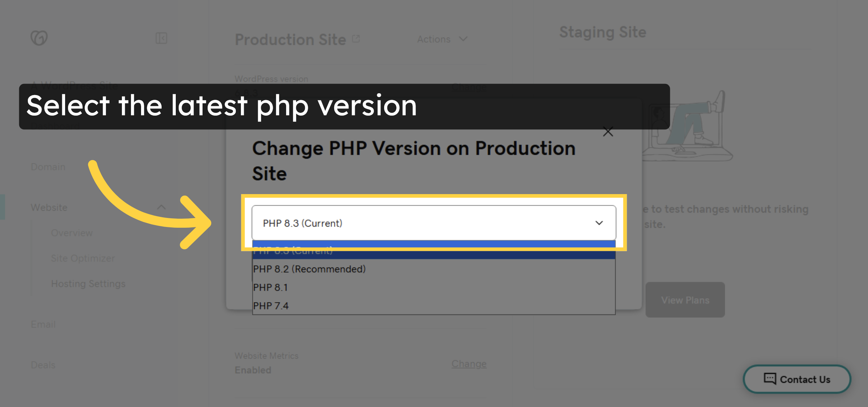
Task: Collapse the Website section in the sidebar
Action: click(x=162, y=207)
